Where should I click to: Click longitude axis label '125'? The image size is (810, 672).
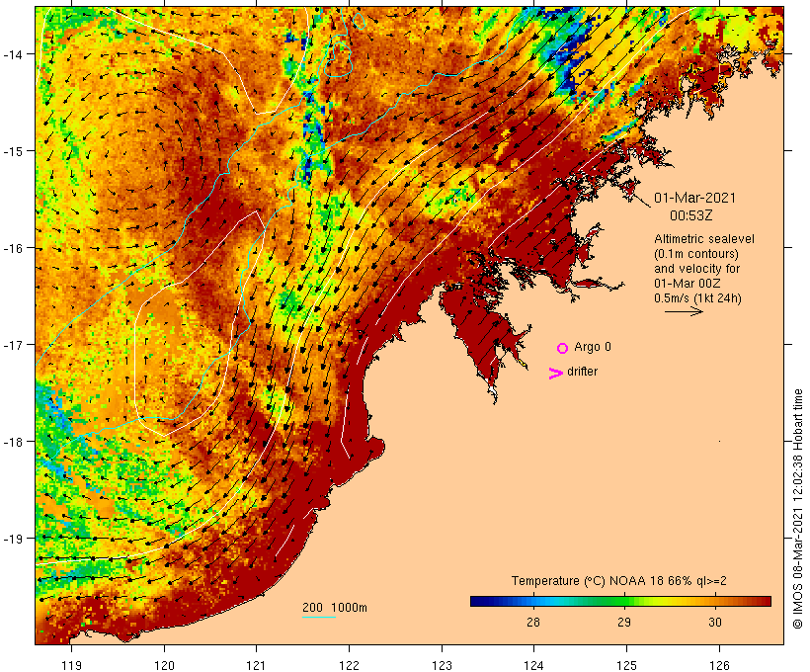click(x=626, y=665)
